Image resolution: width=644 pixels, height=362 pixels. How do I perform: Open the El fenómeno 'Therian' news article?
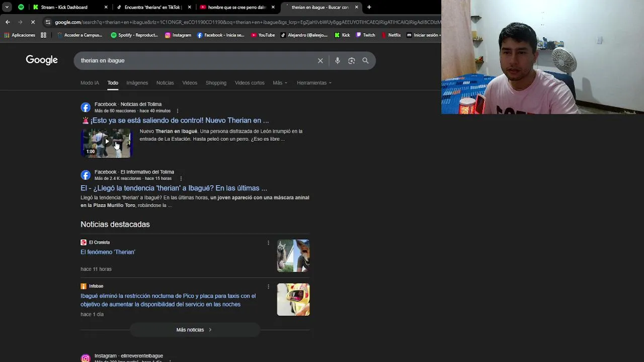(x=108, y=252)
